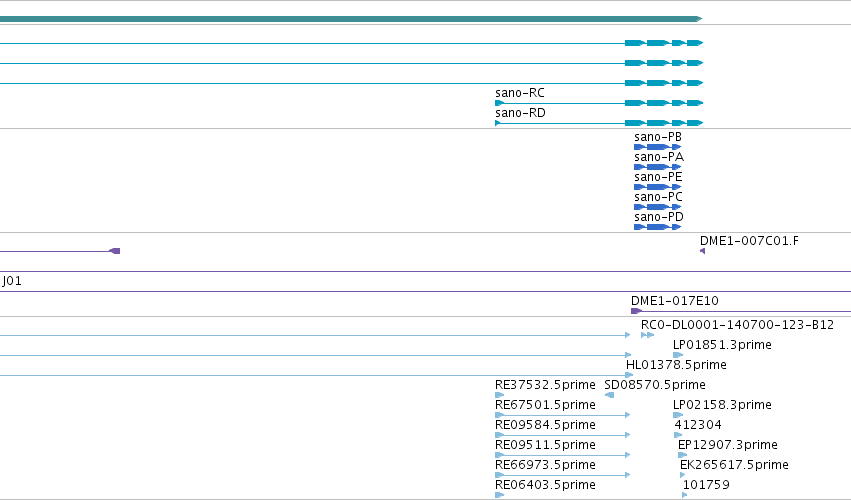Viewport: 851px width, 500px height.
Task: Select the RE66973.5prime EST
Action: tap(545, 465)
